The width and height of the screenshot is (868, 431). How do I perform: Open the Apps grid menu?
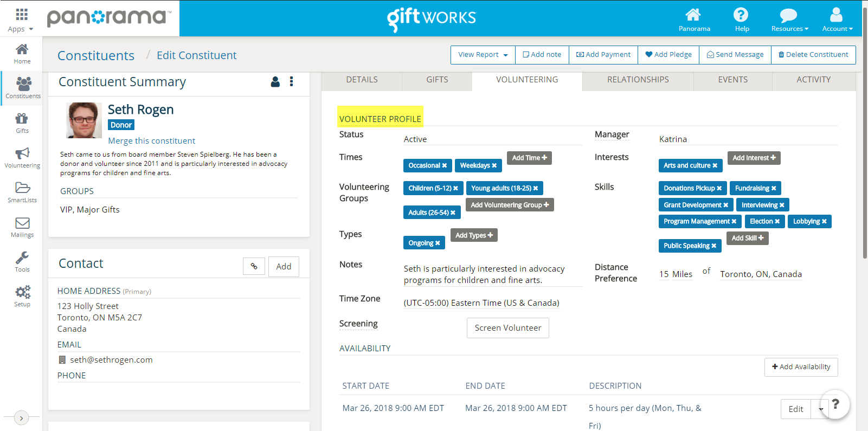click(x=21, y=20)
